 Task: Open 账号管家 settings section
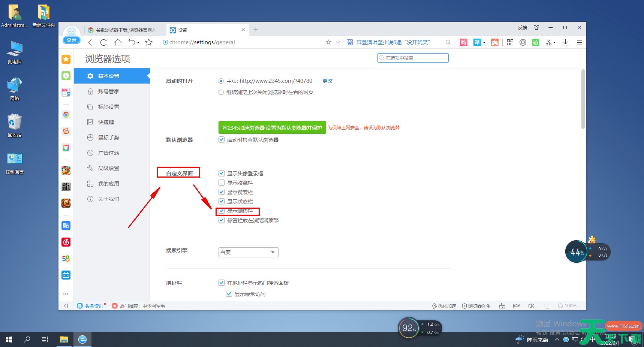tap(112, 91)
